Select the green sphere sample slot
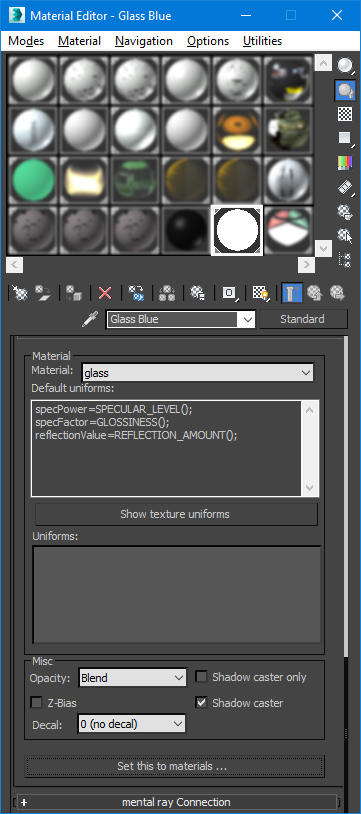 coord(33,181)
